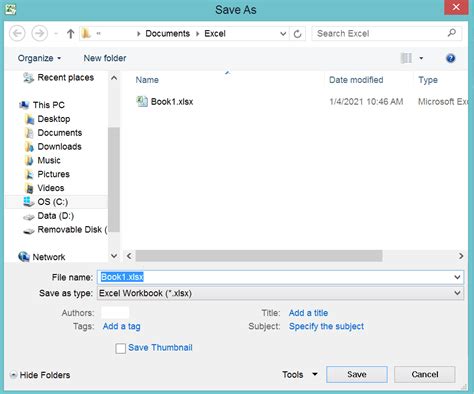This screenshot has height=394, width=474.
Task: Select This PC in navigation pane
Action: coord(49,105)
